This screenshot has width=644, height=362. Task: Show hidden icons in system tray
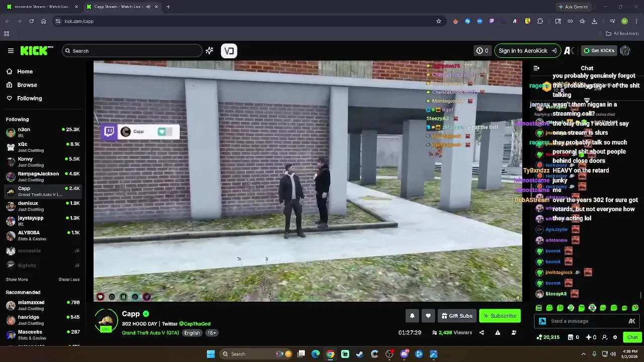click(x=584, y=354)
